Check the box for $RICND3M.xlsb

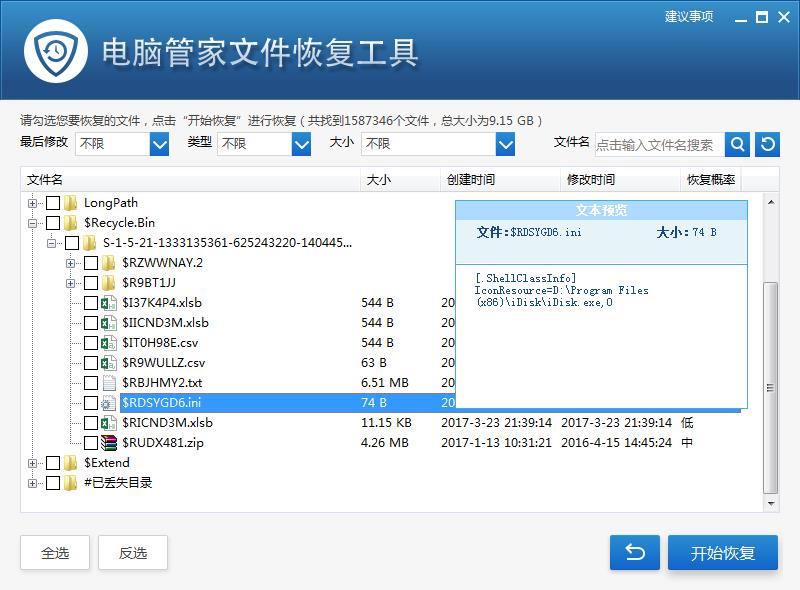[91, 422]
